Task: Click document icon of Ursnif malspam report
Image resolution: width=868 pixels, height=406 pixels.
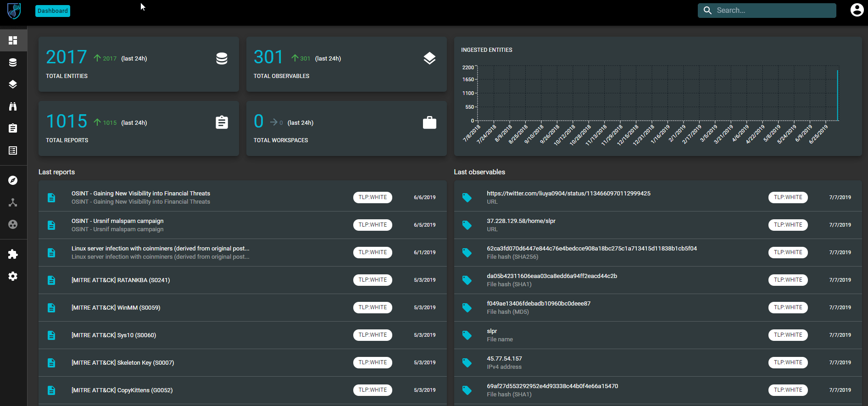Action: coord(51,225)
